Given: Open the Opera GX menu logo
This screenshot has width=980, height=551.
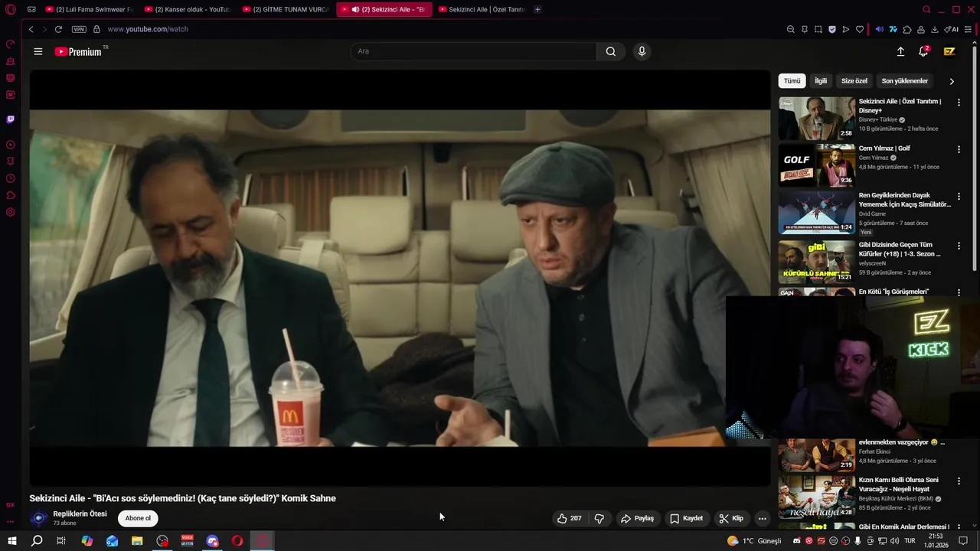Looking at the screenshot, I should (10, 10).
